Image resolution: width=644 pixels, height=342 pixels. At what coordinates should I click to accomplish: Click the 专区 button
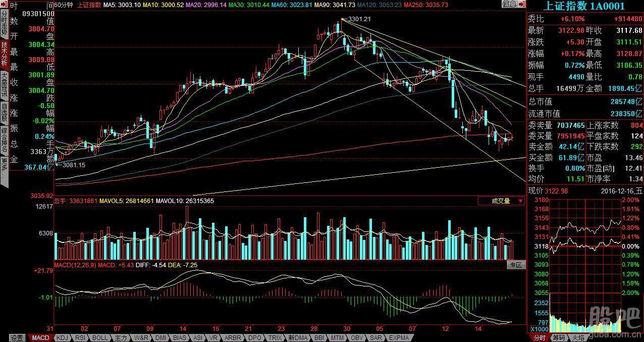tap(516, 265)
